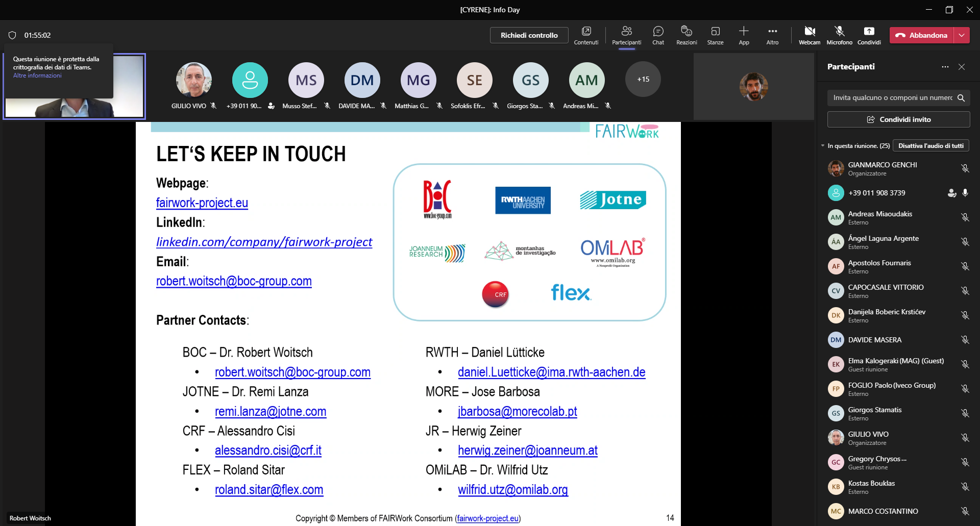Click daniel.Luetticke@ima.rwth-aachen.de link

[551, 372]
